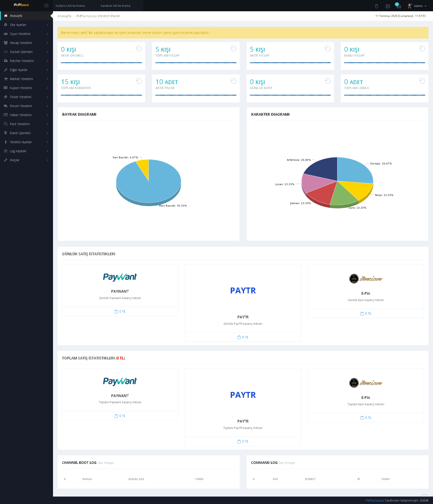Expand the Market Yönetimi submenu
433x504 pixels.
(27, 79)
